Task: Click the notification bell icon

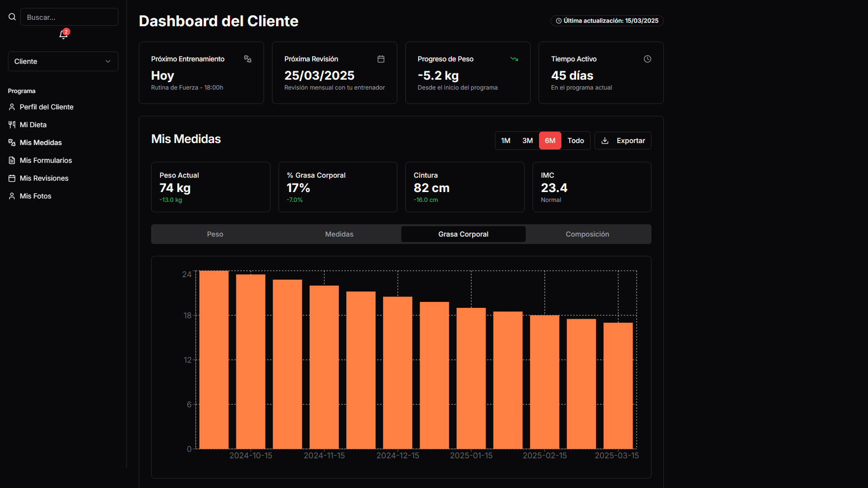Action: [x=63, y=34]
